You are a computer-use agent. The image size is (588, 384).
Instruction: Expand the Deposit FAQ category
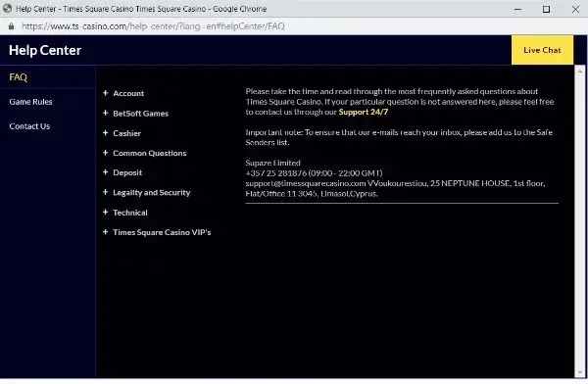coord(127,172)
